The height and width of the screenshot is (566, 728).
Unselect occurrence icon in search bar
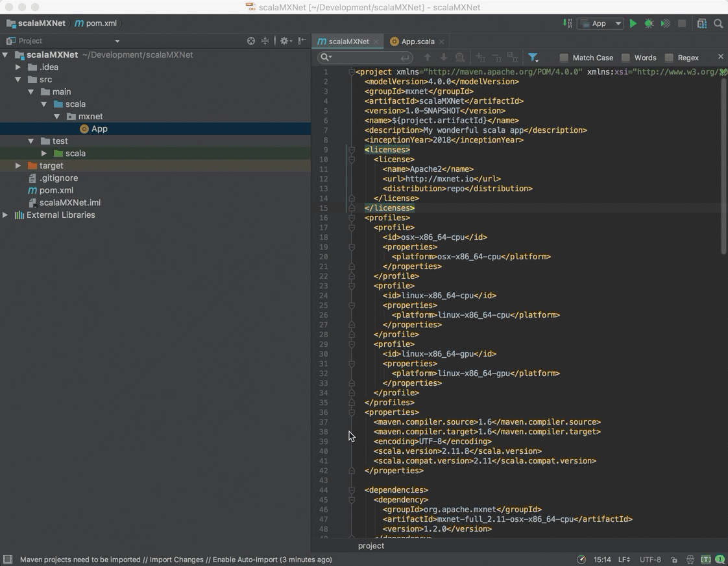(497, 58)
